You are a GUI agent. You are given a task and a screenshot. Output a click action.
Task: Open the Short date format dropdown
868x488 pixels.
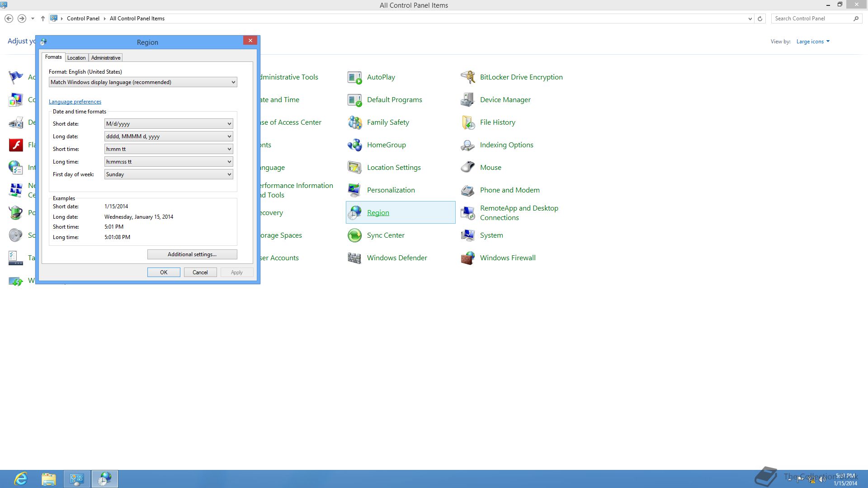click(169, 124)
